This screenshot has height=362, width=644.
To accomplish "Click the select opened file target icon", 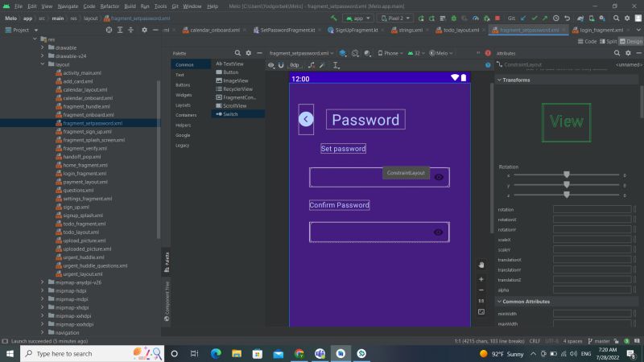I will [x=109, y=30].
